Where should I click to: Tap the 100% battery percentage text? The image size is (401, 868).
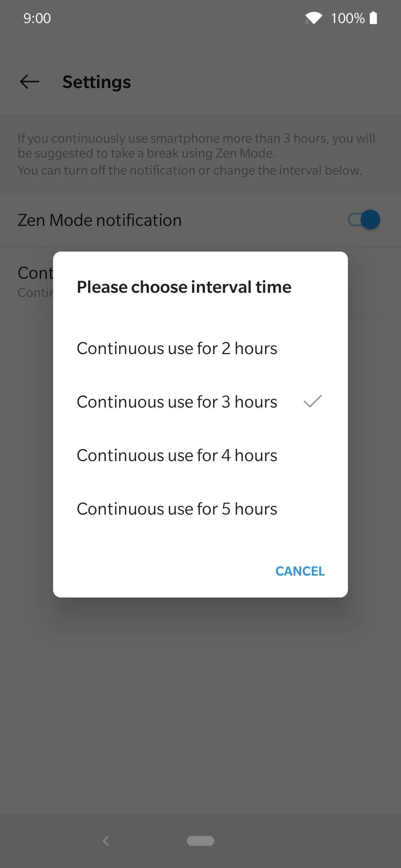[x=348, y=18]
